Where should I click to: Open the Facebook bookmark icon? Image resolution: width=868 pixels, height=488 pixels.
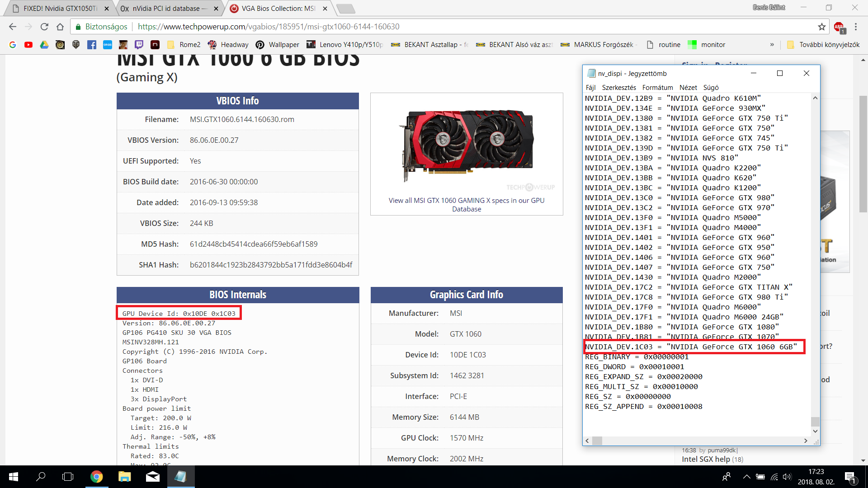point(92,45)
